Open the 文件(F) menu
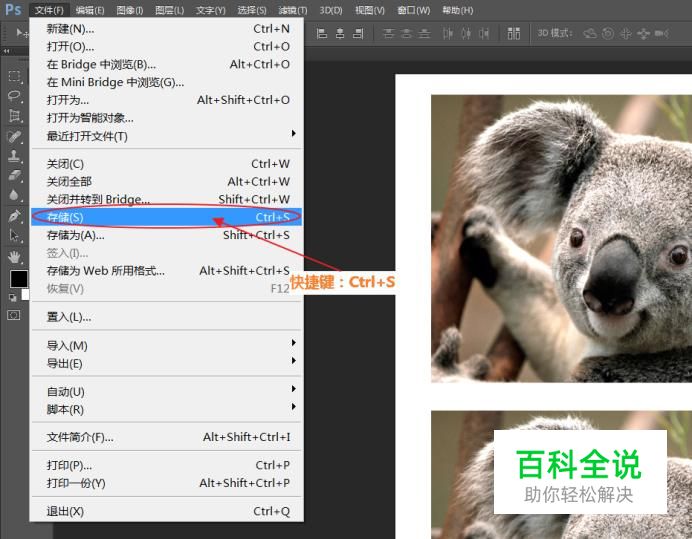The image size is (692, 539). coord(49,10)
